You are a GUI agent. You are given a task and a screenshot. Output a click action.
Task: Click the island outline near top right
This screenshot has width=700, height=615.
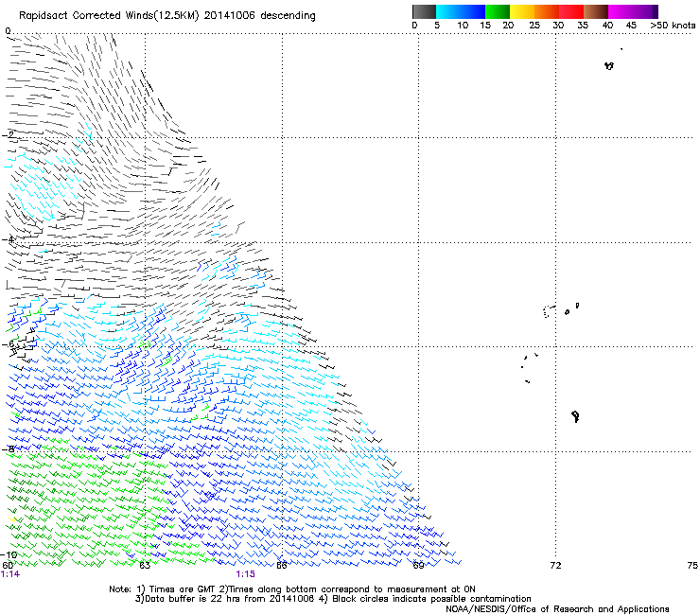coord(609,65)
